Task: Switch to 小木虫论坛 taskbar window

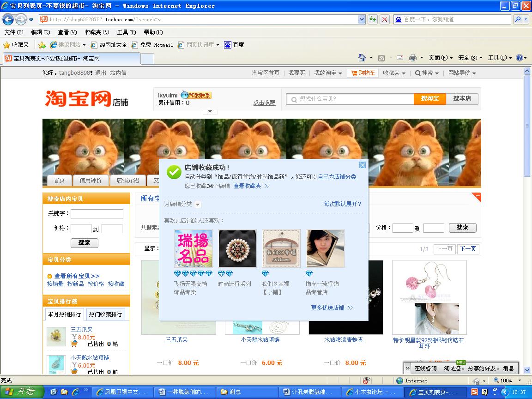Action: point(373,392)
